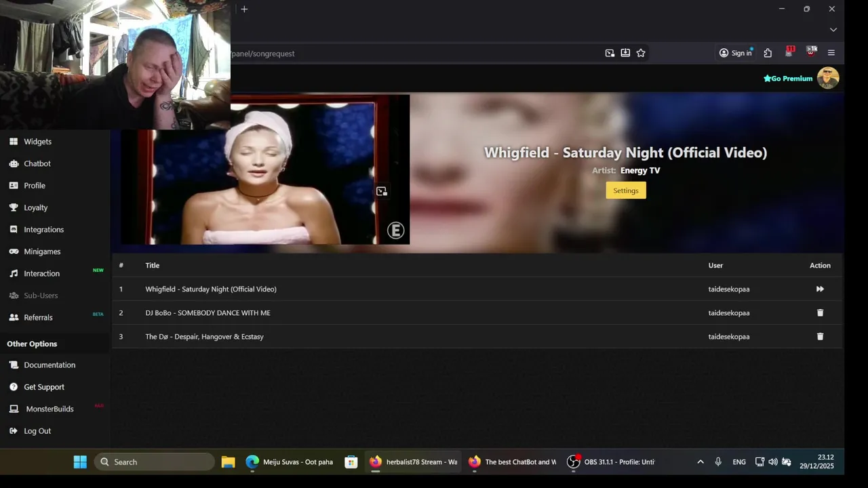Pop out video picture-in-picture icon

(x=381, y=192)
